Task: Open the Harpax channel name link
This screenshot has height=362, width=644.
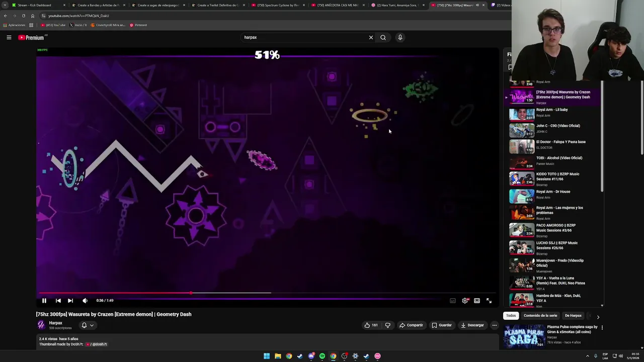Action: (56, 323)
